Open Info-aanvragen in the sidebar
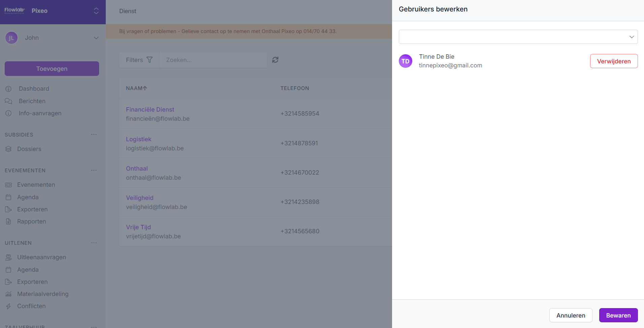This screenshot has width=644, height=328. point(40,113)
